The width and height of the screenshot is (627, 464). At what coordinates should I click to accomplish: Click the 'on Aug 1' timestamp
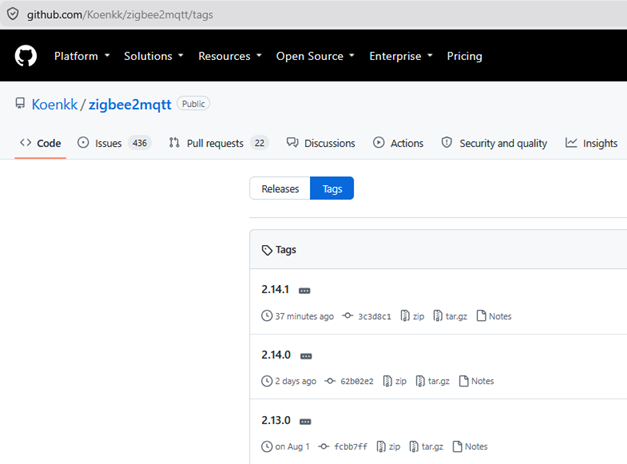coord(292,447)
